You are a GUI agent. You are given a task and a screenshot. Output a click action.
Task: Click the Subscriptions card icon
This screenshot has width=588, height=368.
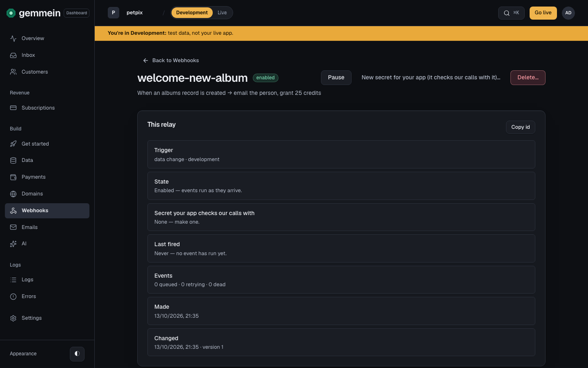click(x=13, y=108)
